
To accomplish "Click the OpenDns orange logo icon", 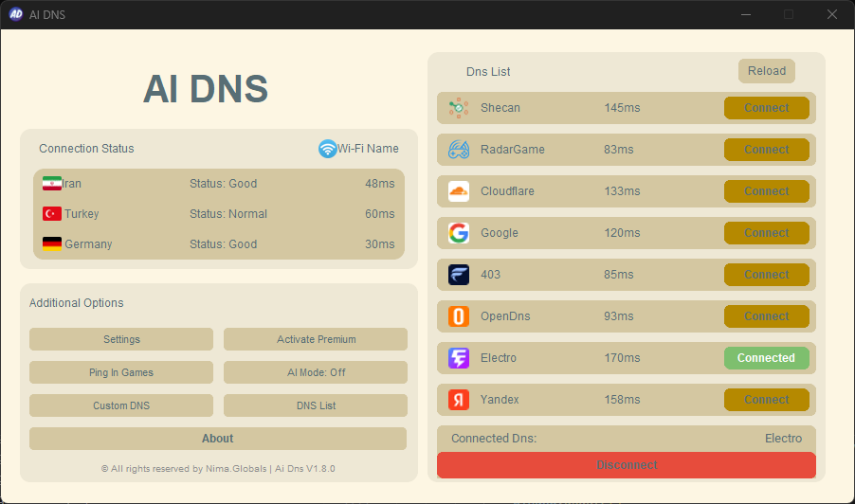I will point(459,316).
